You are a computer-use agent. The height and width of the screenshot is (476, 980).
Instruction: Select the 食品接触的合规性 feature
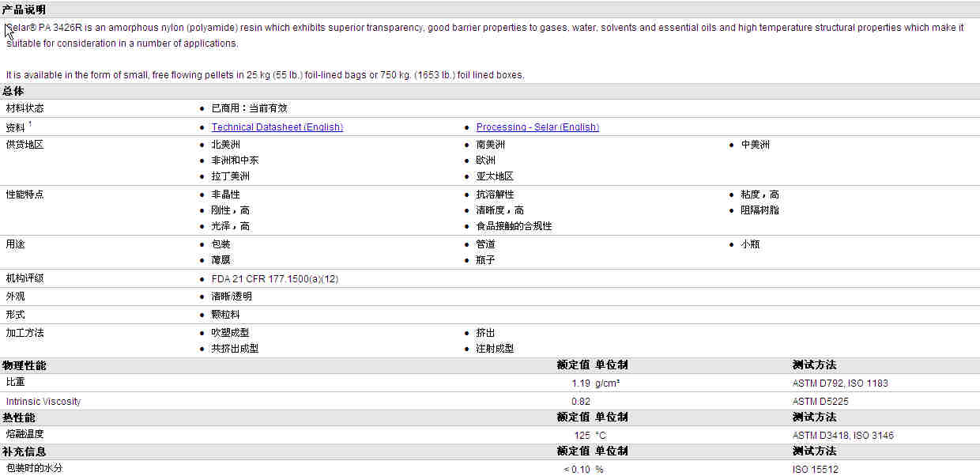pyautogui.click(x=514, y=226)
